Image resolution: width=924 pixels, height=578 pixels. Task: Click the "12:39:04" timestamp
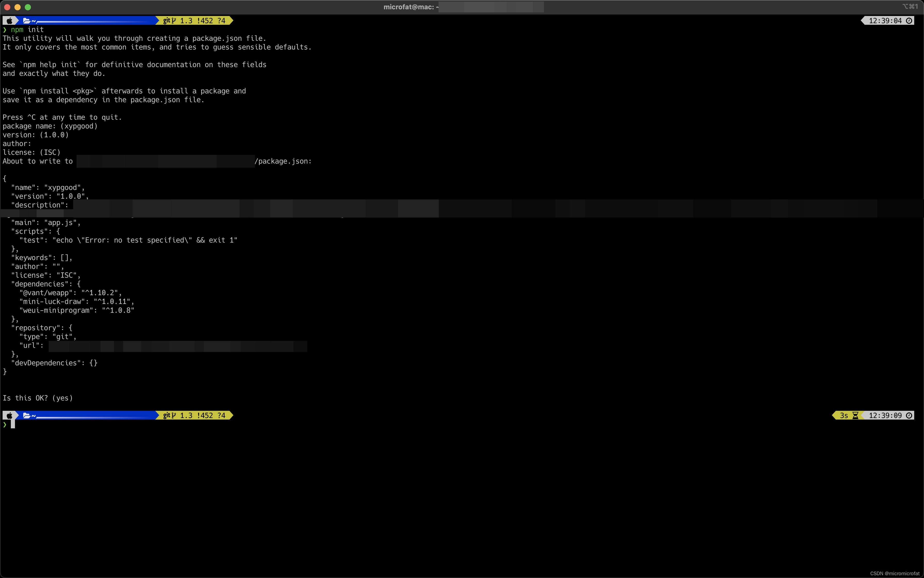(885, 21)
